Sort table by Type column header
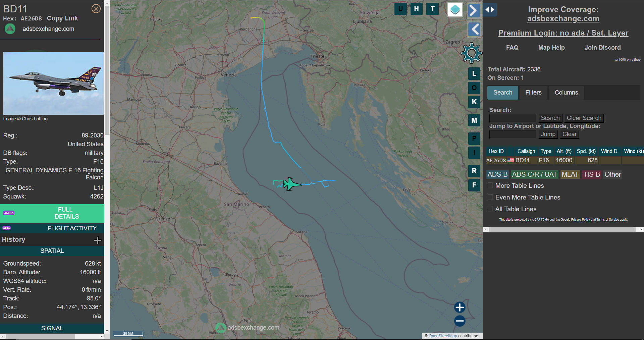 coord(546,151)
